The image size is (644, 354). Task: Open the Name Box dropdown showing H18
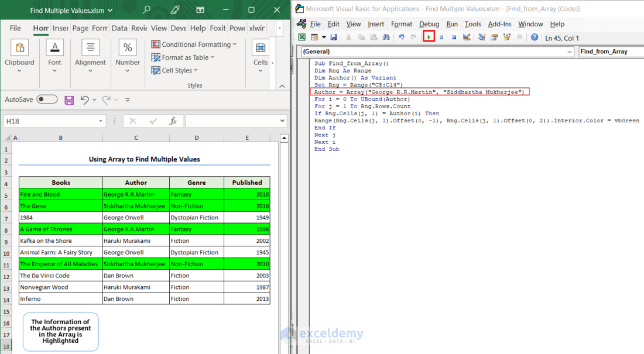pyautogui.click(x=100, y=120)
